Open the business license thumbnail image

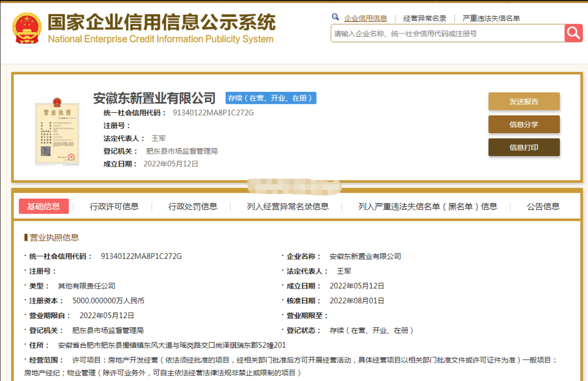tap(58, 133)
